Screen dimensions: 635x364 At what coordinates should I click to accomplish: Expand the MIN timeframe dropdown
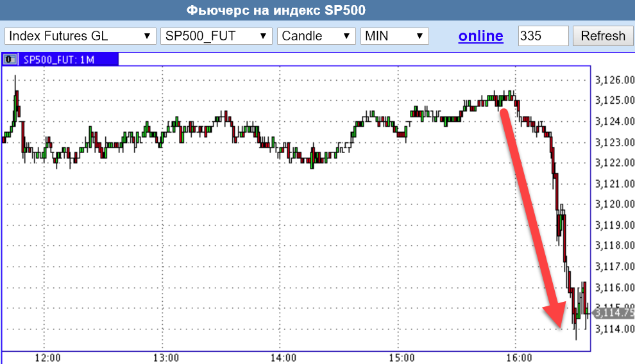[x=394, y=36]
